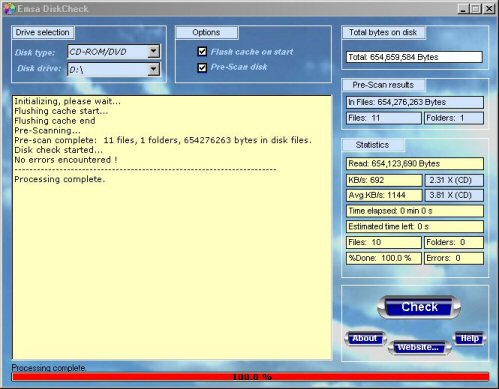The image size is (499, 389).
Task: Open the Disk drive dropdown arrow
Action: (x=153, y=69)
